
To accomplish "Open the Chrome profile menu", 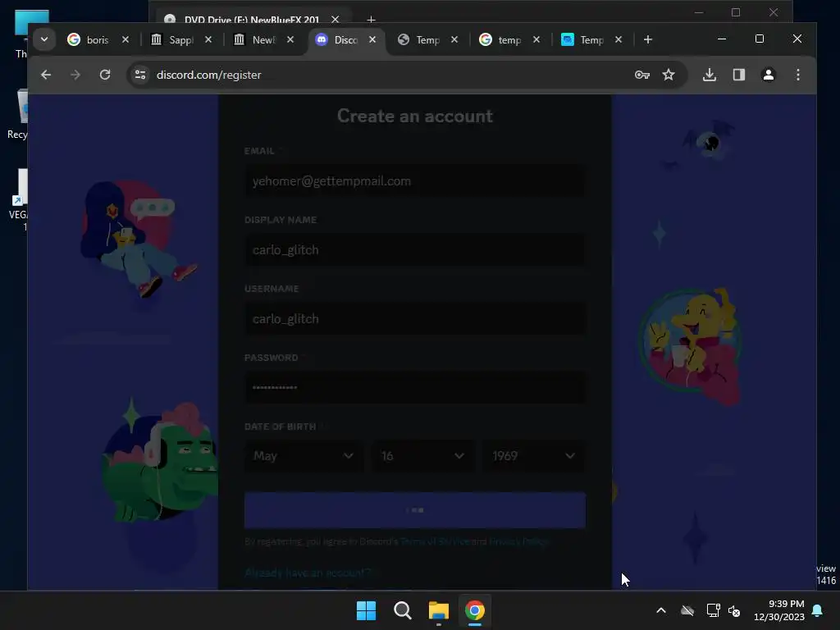I will 768,75.
